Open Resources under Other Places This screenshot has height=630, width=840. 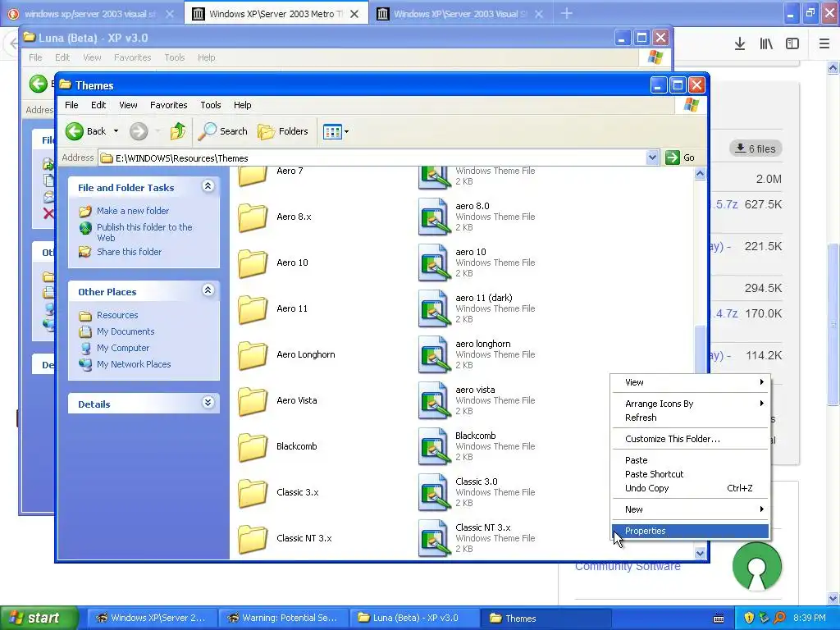point(117,315)
